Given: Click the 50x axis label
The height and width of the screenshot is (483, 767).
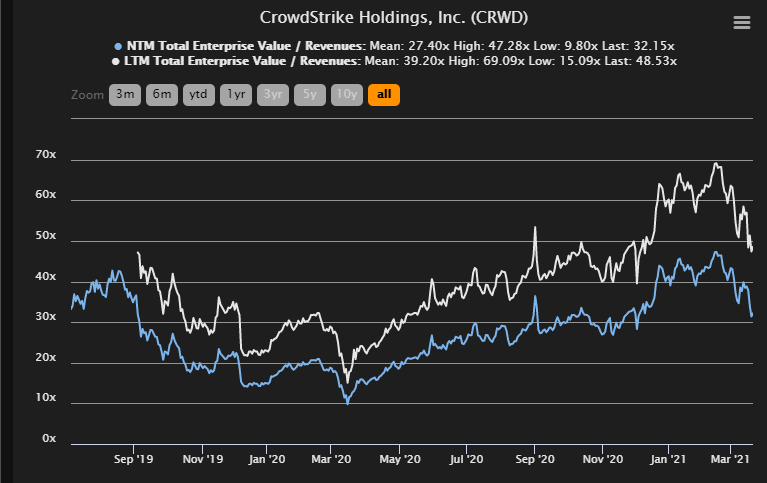Looking at the screenshot, I should (x=45, y=236).
